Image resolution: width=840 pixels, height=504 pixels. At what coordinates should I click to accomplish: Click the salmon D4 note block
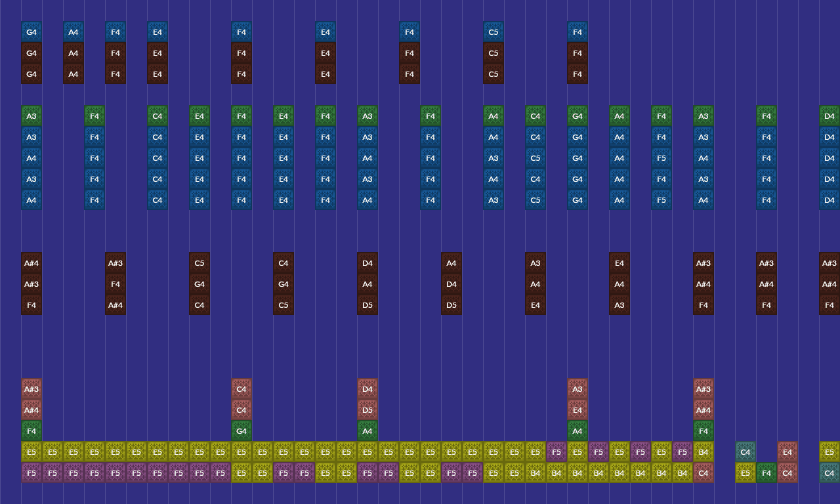click(367, 389)
